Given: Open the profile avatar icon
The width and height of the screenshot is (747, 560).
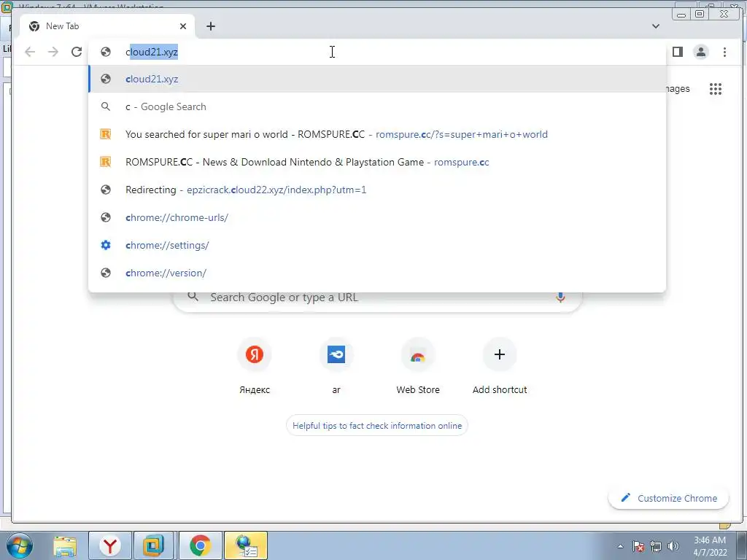Looking at the screenshot, I should click(x=701, y=52).
